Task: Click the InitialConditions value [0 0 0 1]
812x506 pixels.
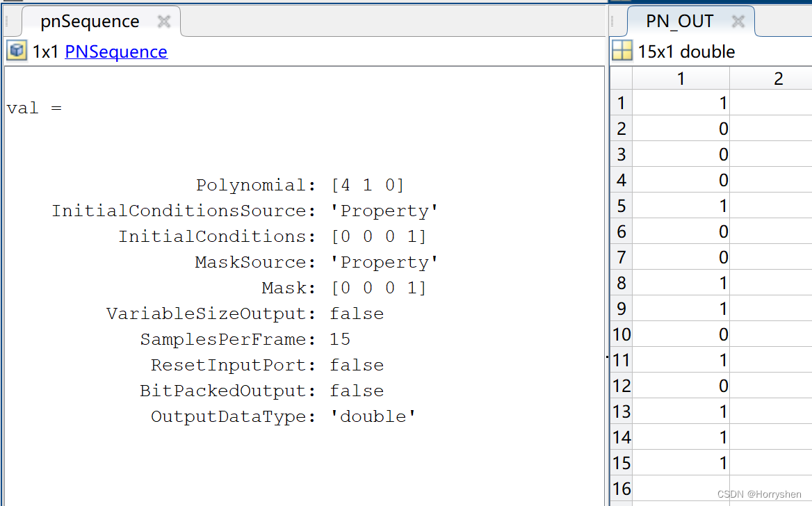Action: (379, 236)
